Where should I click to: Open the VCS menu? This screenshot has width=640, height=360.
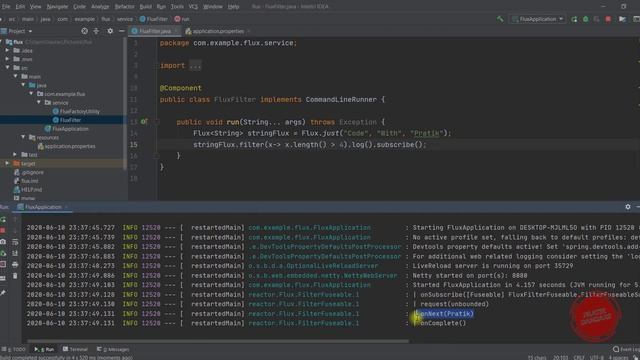(193, 7)
